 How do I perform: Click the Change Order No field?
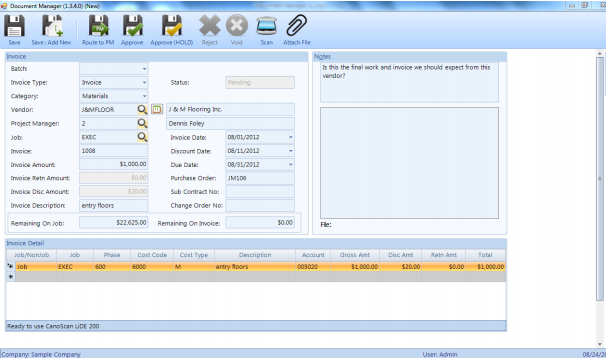click(260, 205)
